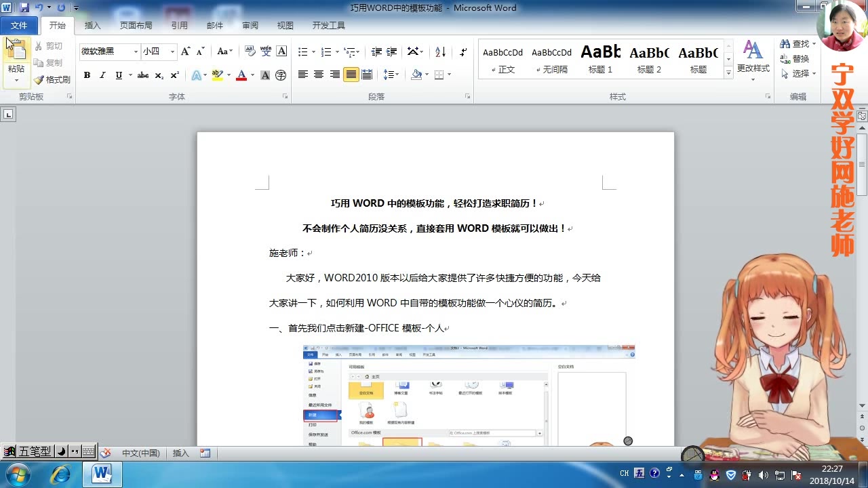Toggle Bold formatting
This screenshot has width=868, height=488.
tap(87, 75)
